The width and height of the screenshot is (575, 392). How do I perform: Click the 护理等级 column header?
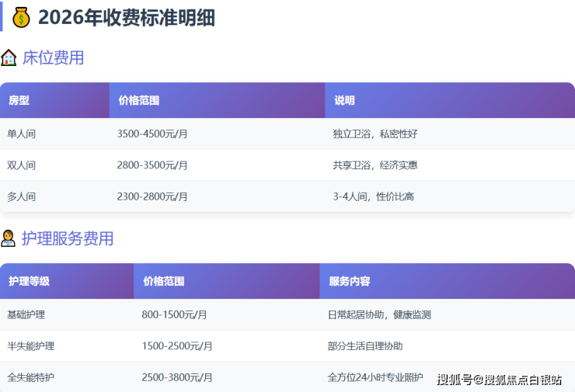(29, 281)
